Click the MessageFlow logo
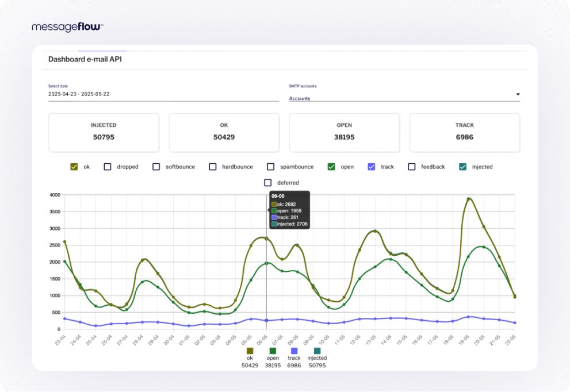This screenshot has width=570, height=392. (x=67, y=27)
